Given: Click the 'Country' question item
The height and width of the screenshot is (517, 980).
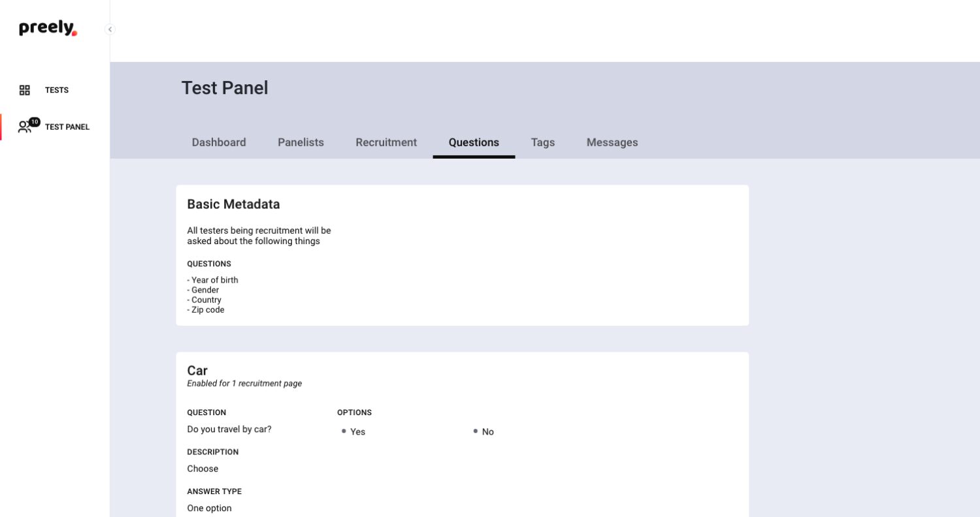Looking at the screenshot, I should coord(204,300).
